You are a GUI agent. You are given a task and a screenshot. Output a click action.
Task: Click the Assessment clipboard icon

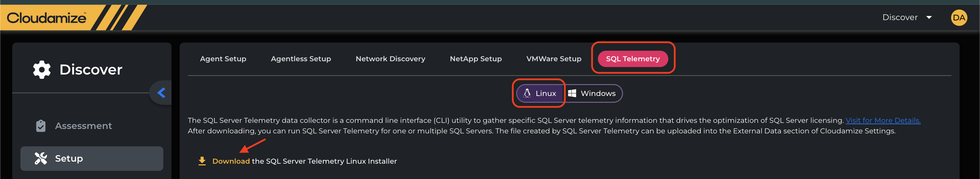41,126
